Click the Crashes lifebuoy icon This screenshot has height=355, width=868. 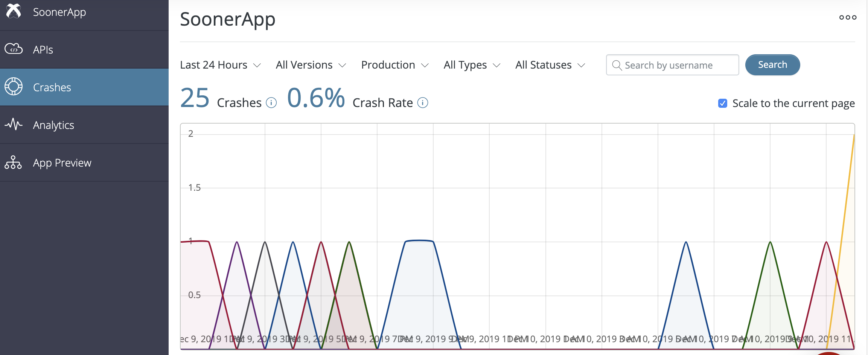(14, 87)
